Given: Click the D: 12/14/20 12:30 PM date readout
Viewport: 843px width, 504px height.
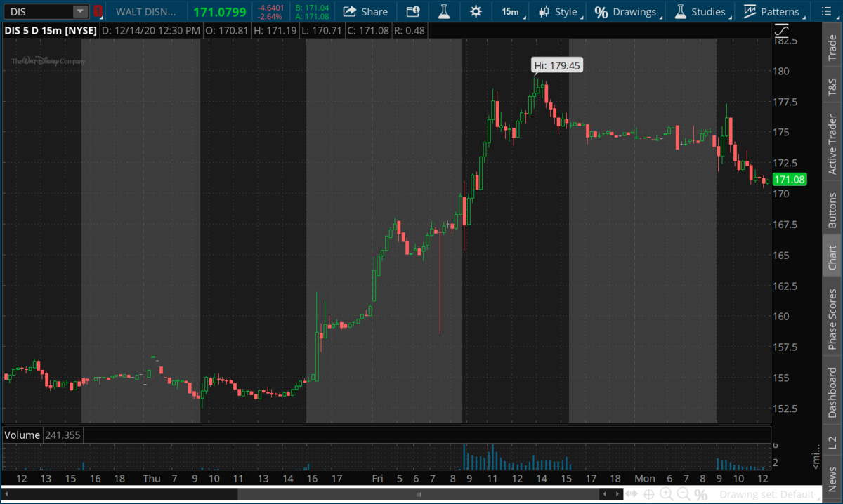Looking at the screenshot, I should (150, 31).
